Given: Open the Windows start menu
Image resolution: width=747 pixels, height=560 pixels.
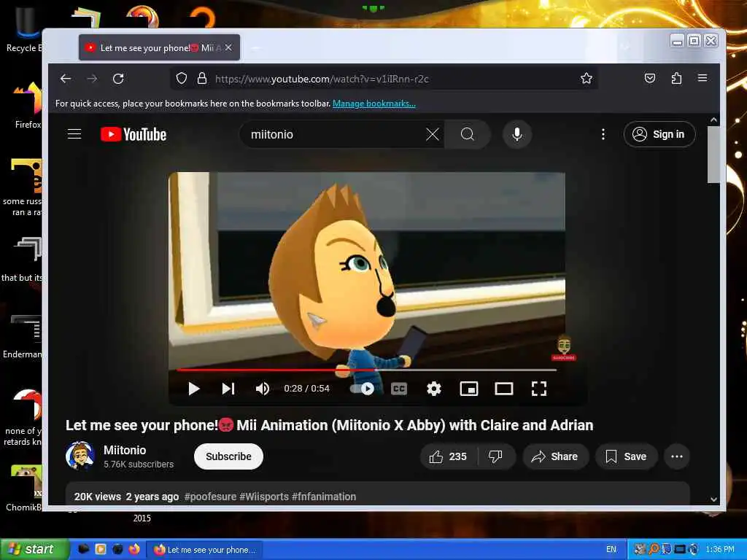Looking at the screenshot, I should click(34, 549).
